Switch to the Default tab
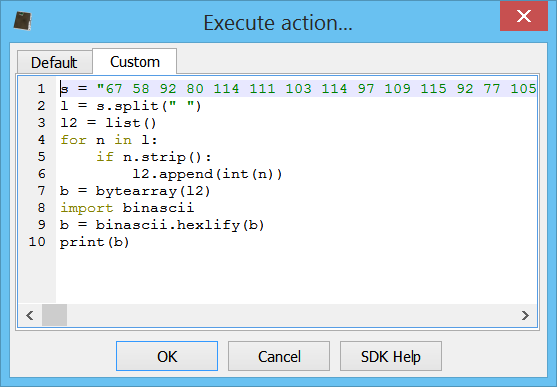Image resolution: width=557 pixels, height=387 pixels. point(54,63)
